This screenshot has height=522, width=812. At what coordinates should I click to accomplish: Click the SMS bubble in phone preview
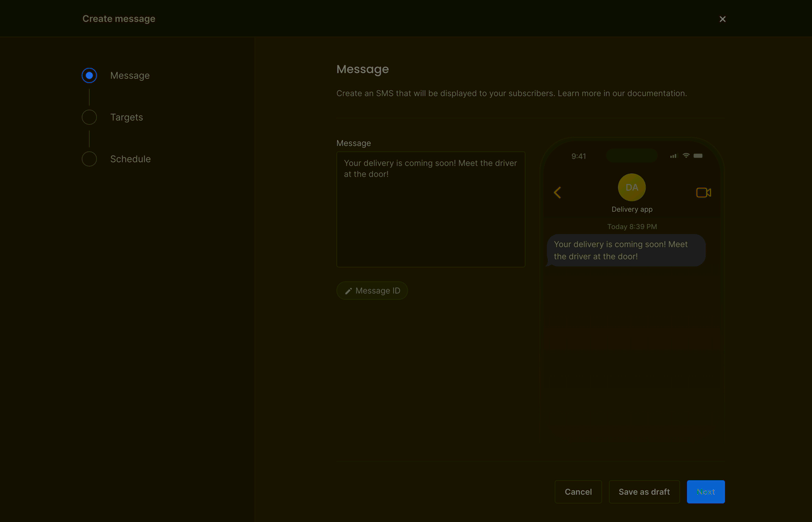pyautogui.click(x=625, y=251)
